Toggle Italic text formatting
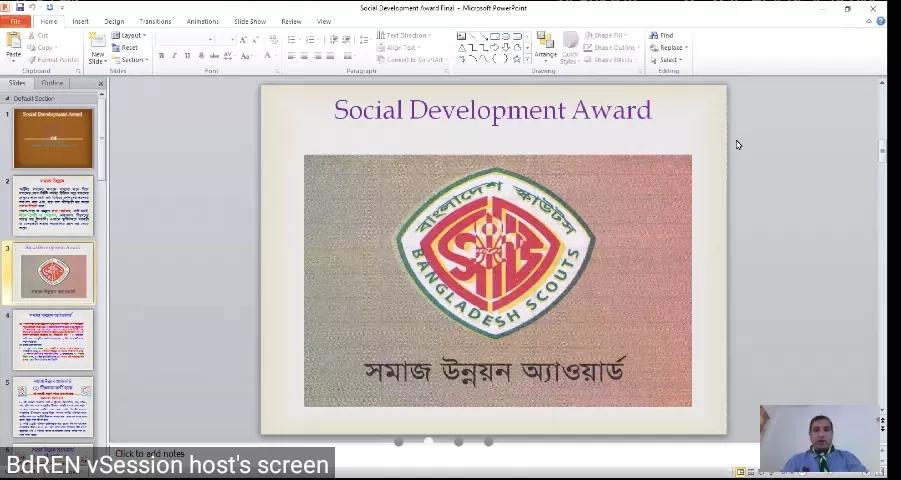Screen dimensions: 901x480 click(x=174, y=56)
